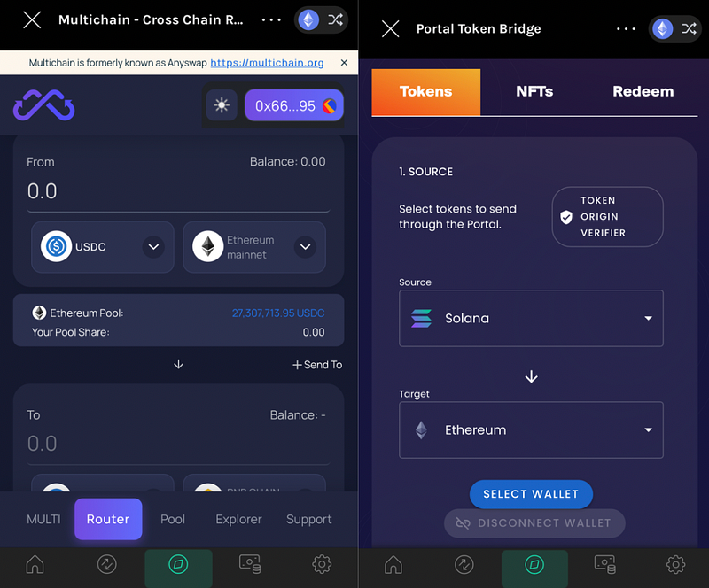Screen dimensions: 709x588
Task: Open the MULTI tab
Action: (x=43, y=519)
